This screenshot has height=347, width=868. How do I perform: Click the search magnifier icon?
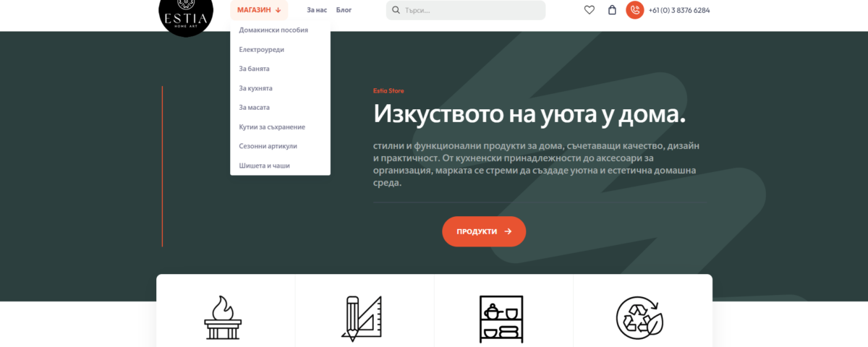(x=396, y=10)
